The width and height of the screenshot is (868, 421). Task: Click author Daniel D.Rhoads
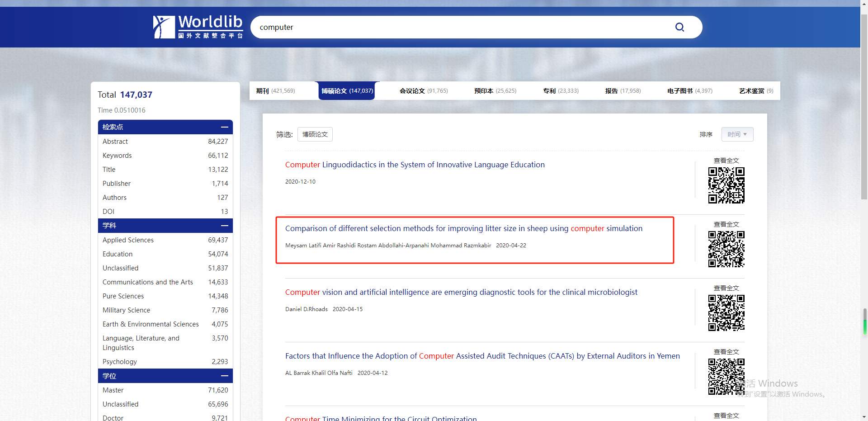[x=307, y=309]
